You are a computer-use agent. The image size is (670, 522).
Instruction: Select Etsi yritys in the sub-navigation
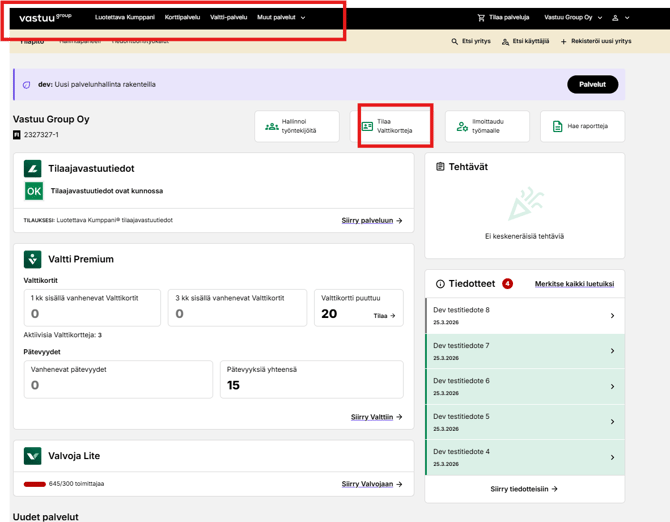pyautogui.click(x=471, y=41)
